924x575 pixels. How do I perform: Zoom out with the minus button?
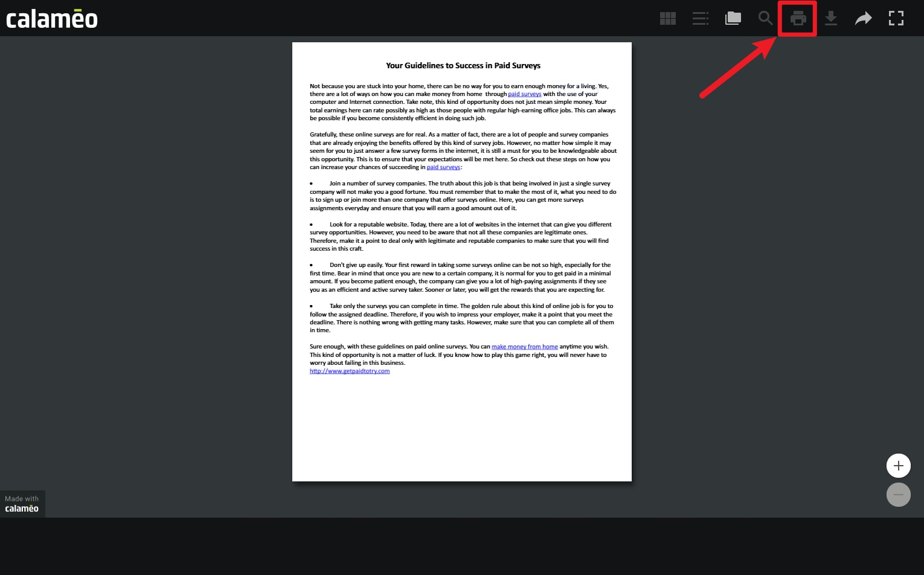pyautogui.click(x=898, y=495)
